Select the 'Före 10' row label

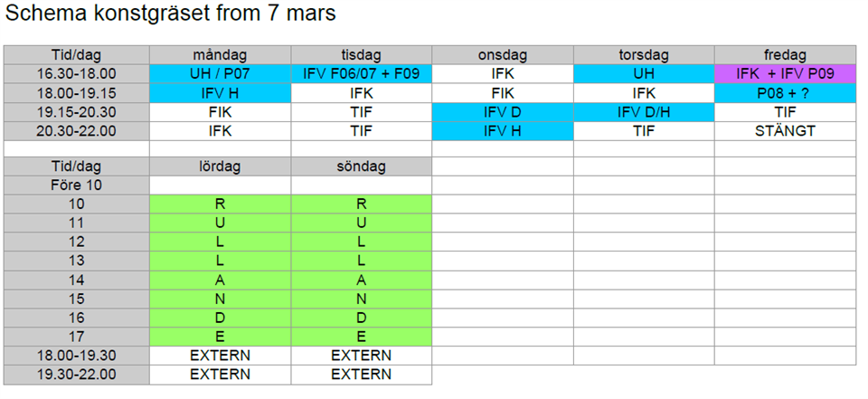point(77,185)
